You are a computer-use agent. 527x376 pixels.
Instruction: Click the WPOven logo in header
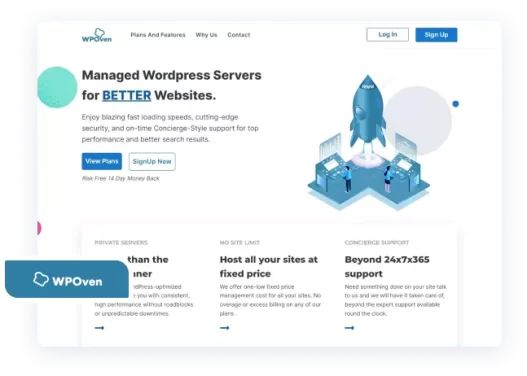(97, 35)
